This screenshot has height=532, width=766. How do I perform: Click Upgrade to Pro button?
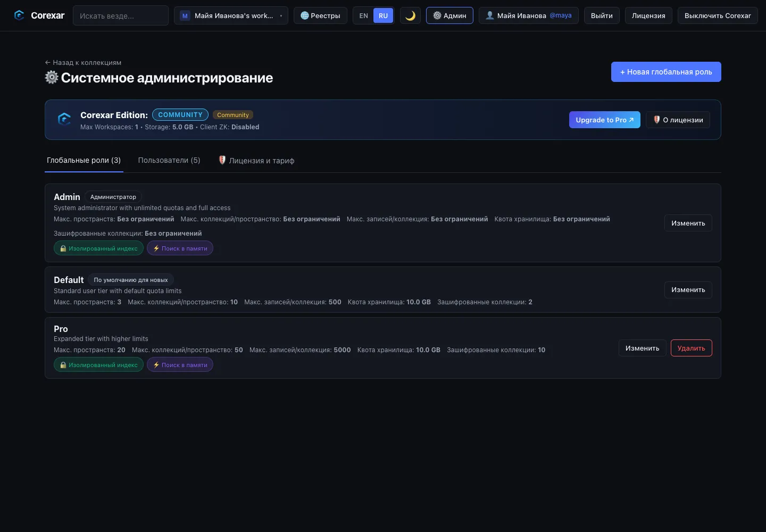tap(604, 120)
